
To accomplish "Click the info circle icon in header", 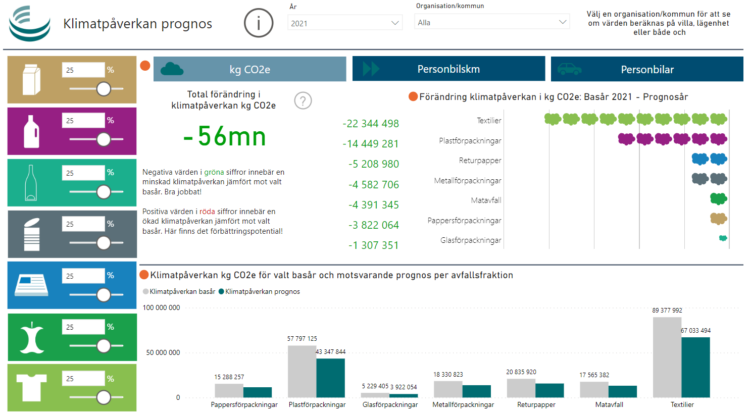I will click(259, 23).
